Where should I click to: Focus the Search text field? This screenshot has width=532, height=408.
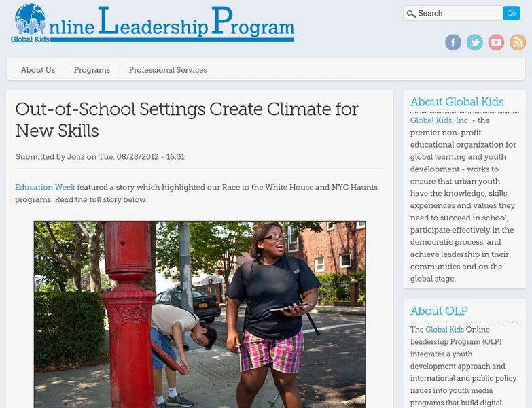(453, 13)
